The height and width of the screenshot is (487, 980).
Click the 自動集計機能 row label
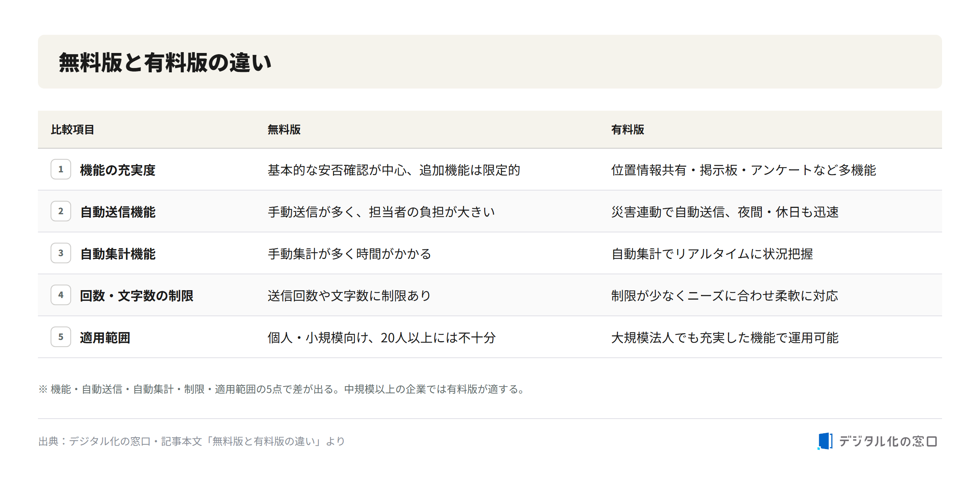118,254
